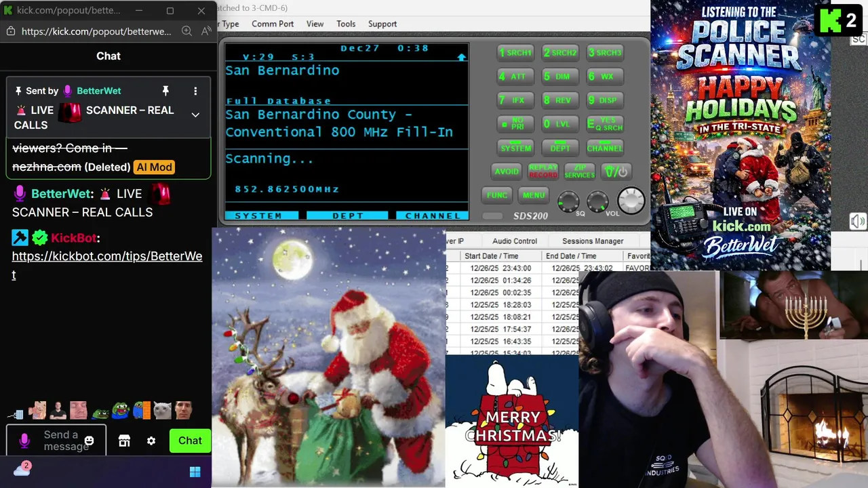Click the 8 REV key
Image resolution: width=868 pixels, height=488 pixels.
click(x=560, y=100)
